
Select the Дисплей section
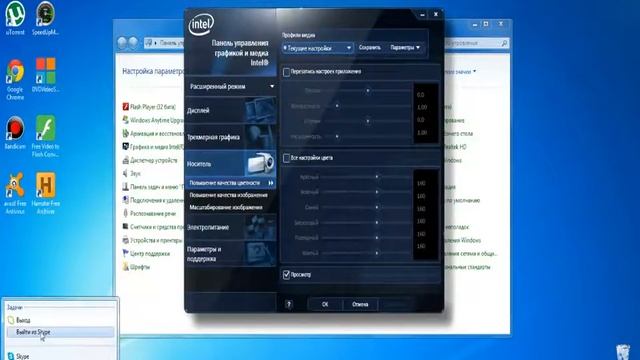[231, 110]
